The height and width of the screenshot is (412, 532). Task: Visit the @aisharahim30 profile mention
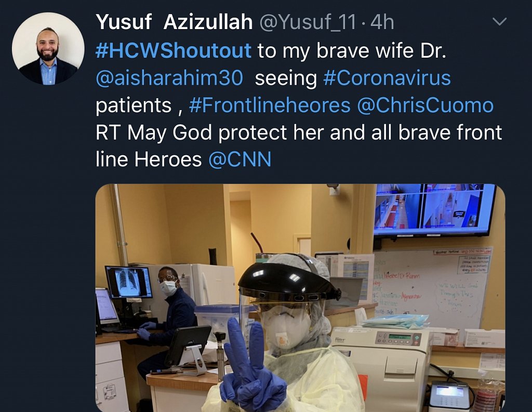[x=169, y=78]
